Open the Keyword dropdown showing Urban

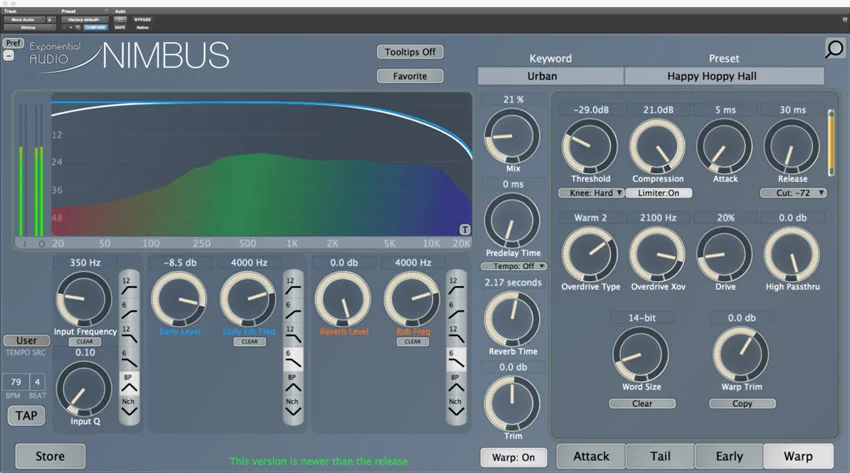(550, 76)
